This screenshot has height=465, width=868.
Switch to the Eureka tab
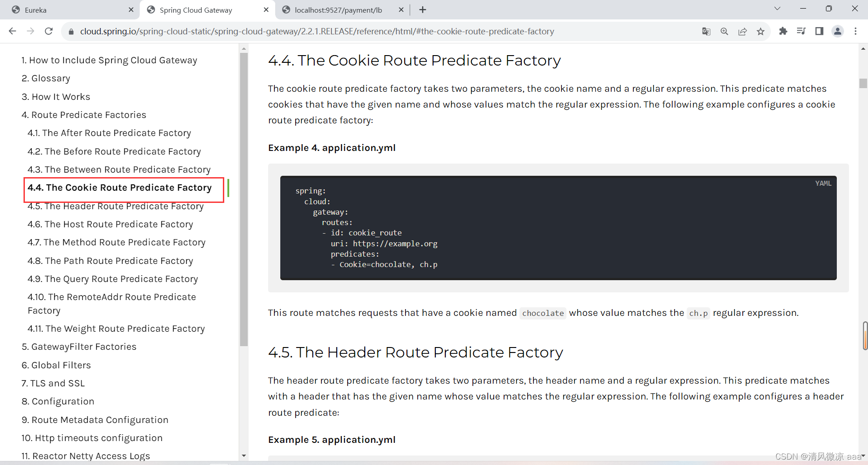[x=70, y=10]
